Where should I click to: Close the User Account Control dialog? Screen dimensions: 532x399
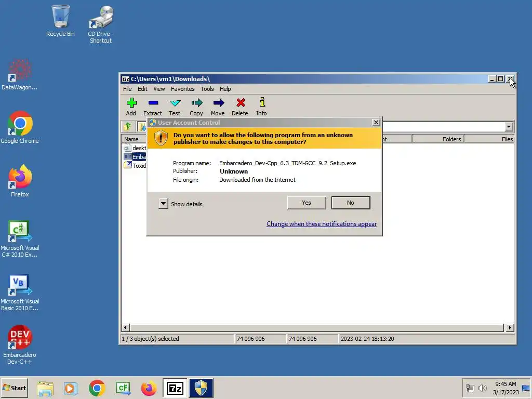376,123
